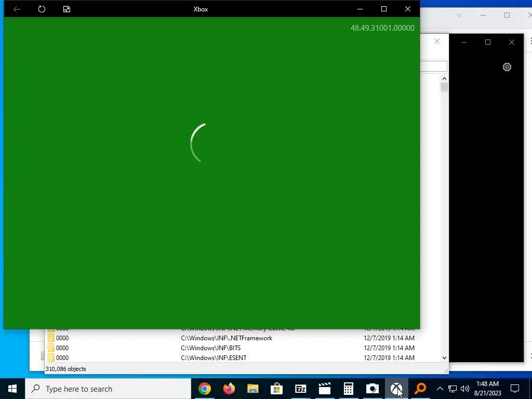Open the notification action center
Viewport: 532px width, 399px height.
(x=515, y=389)
